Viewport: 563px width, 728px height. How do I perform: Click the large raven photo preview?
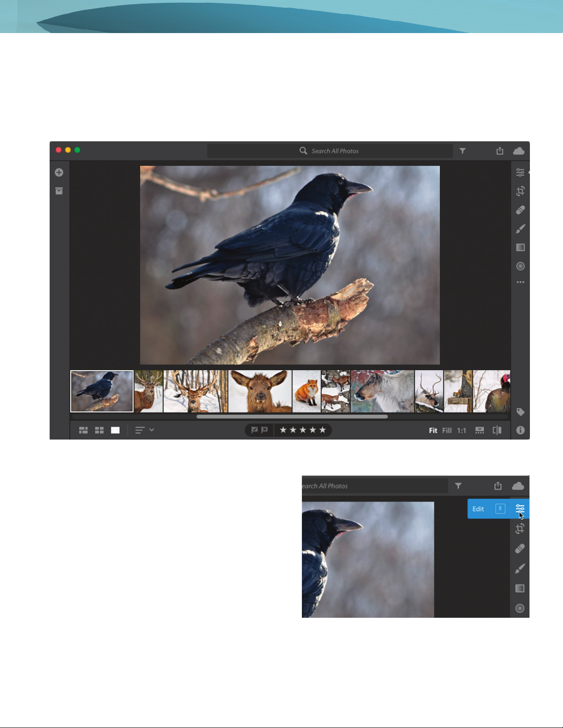290,265
